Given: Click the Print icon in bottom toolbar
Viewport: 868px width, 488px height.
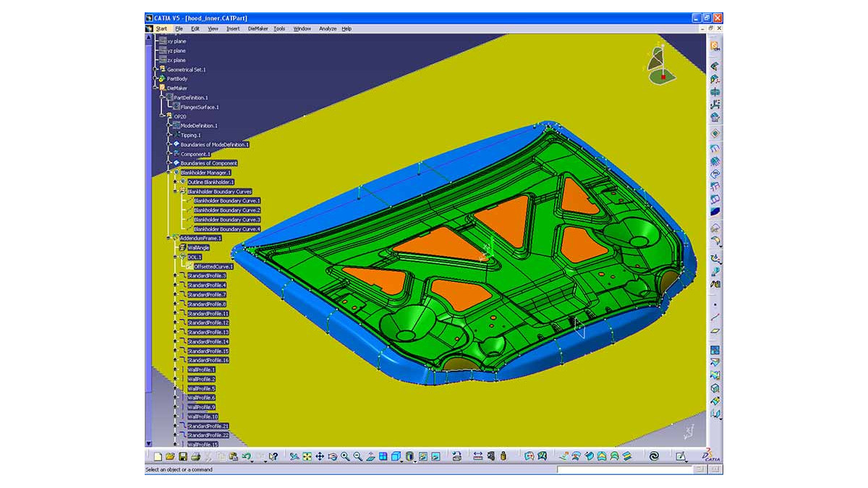Looking at the screenshot, I should tap(195, 457).
